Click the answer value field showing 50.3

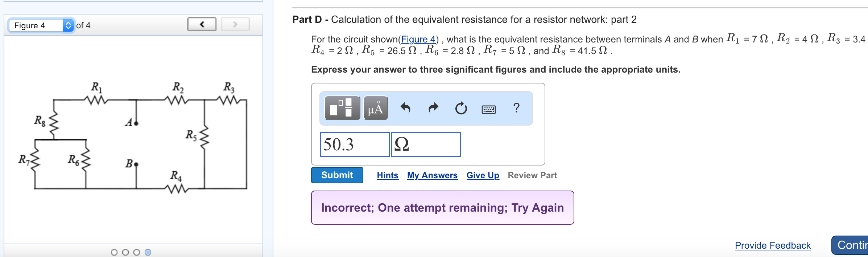355,144
